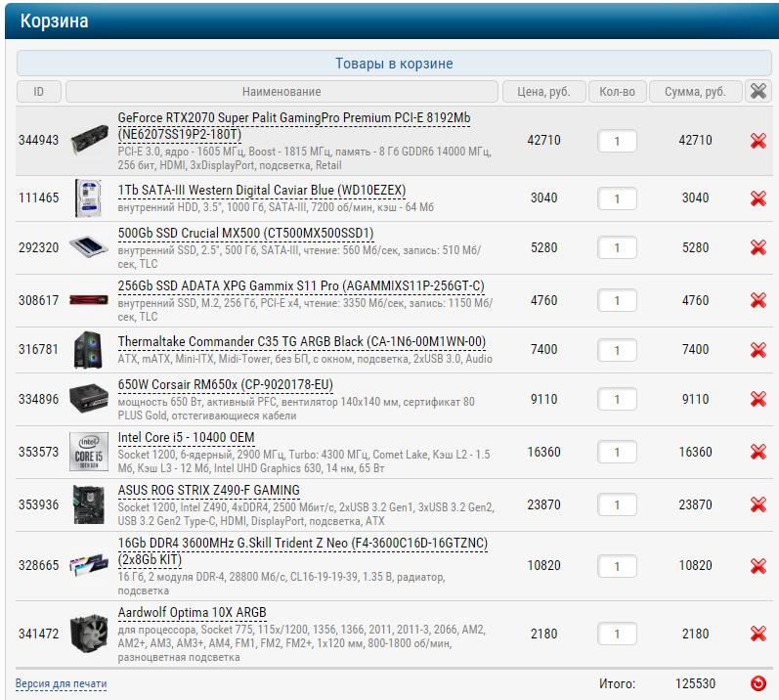Edit quantity for ASUS ROG STRIX Z490-F
The height and width of the screenshot is (700, 779).
click(x=617, y=505)
